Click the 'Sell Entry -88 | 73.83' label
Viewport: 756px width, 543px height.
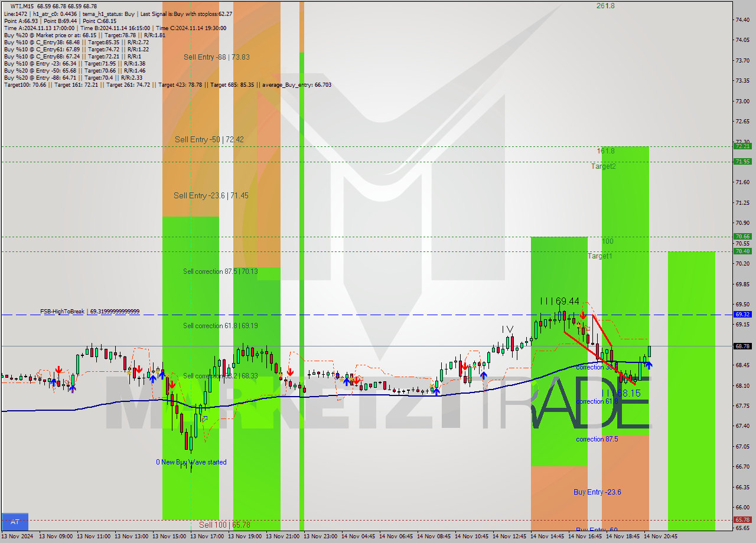[x=216, y=57]
